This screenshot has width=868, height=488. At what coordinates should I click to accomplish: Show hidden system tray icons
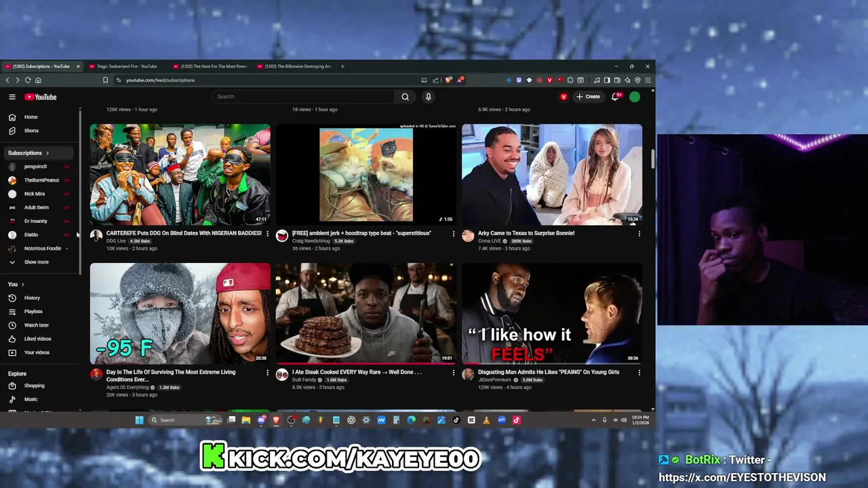(593, 420)
